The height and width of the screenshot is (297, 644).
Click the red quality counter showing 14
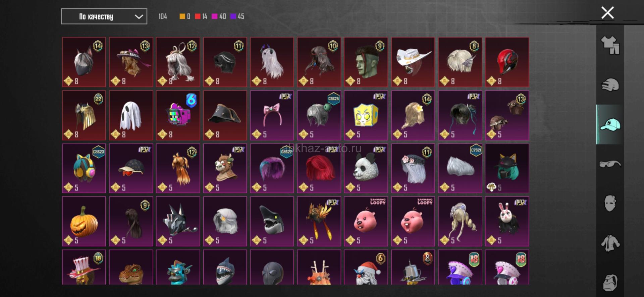(x=201, y=16)
